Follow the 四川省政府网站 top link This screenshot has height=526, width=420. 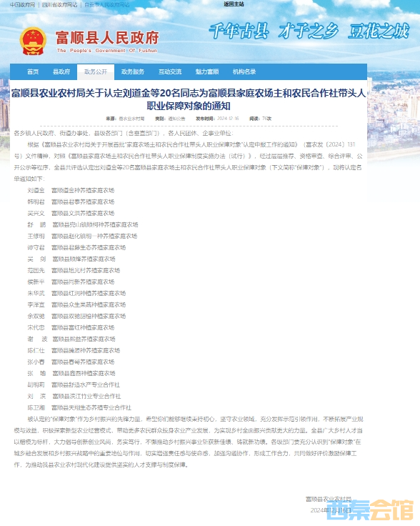(60, 5)
